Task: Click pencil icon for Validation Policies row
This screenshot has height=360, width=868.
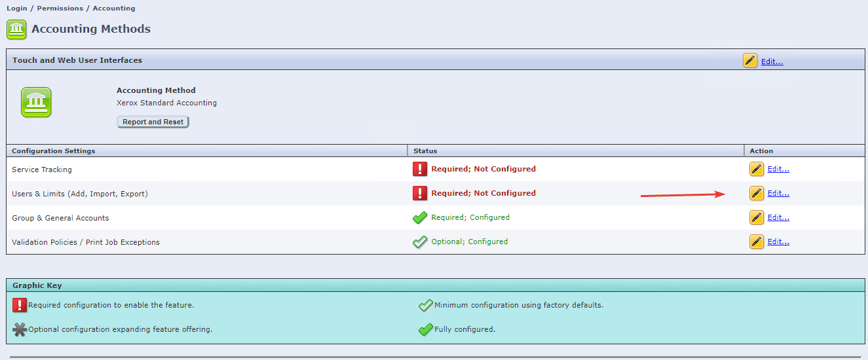Action: (756, 242)
